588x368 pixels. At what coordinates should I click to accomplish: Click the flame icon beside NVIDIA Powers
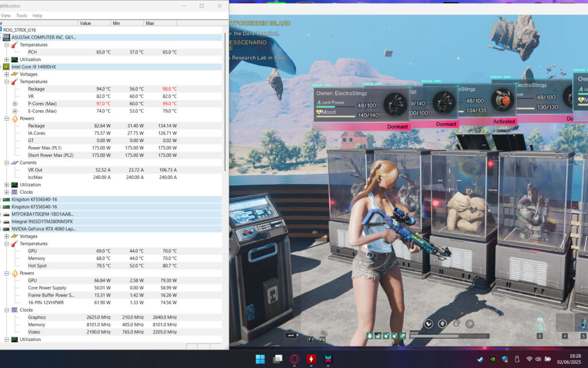(x=14, y=273)
